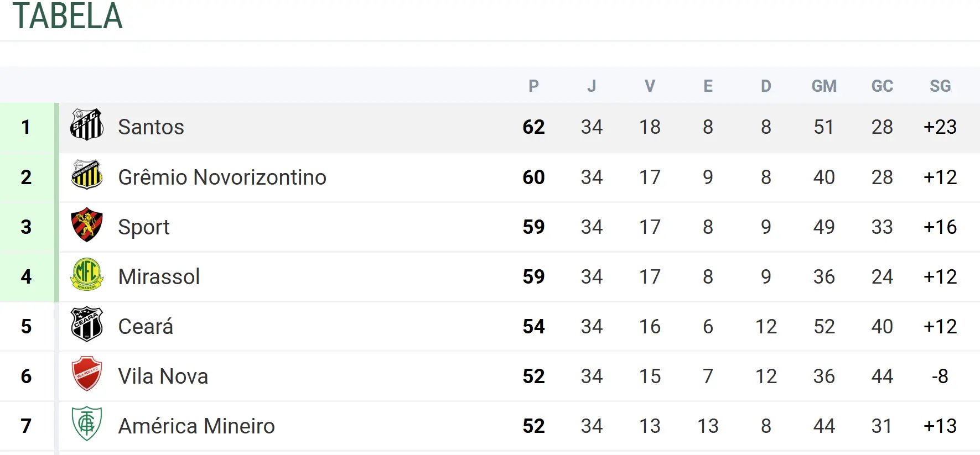Open the Sport club crest
The height and width of the screenshot is (455, 980).
pyautogui.click(x=87, y=225)
